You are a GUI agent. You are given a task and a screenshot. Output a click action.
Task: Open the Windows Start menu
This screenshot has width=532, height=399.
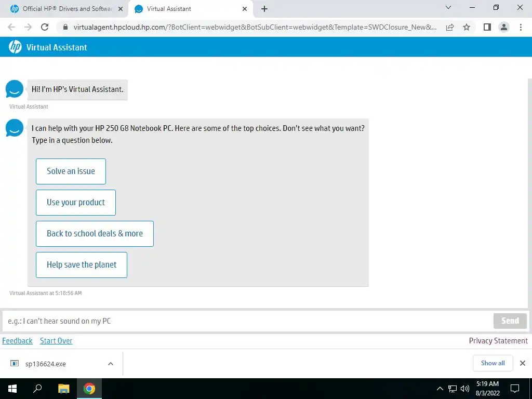(x=12, y=389)
